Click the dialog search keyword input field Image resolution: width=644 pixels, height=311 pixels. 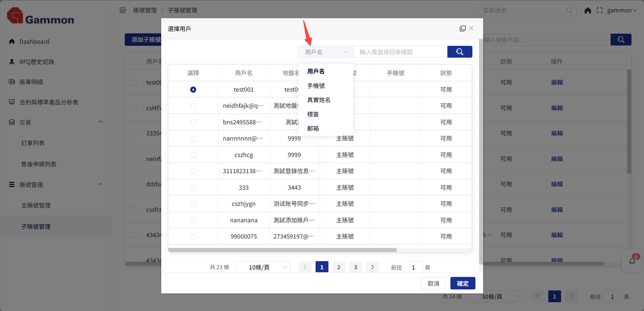(400, 52)
